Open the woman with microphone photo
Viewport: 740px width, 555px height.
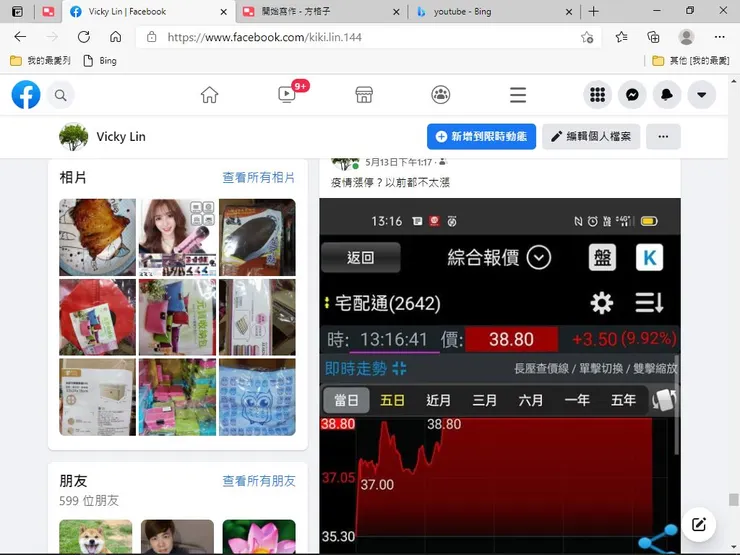[x=177, y=237]
